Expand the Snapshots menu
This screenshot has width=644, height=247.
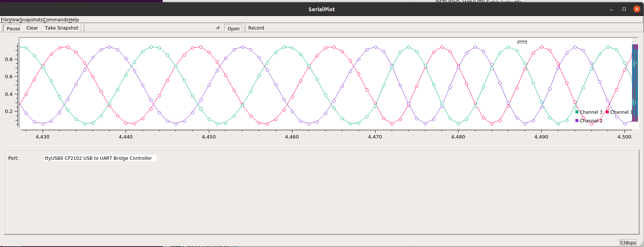(31, 20)
